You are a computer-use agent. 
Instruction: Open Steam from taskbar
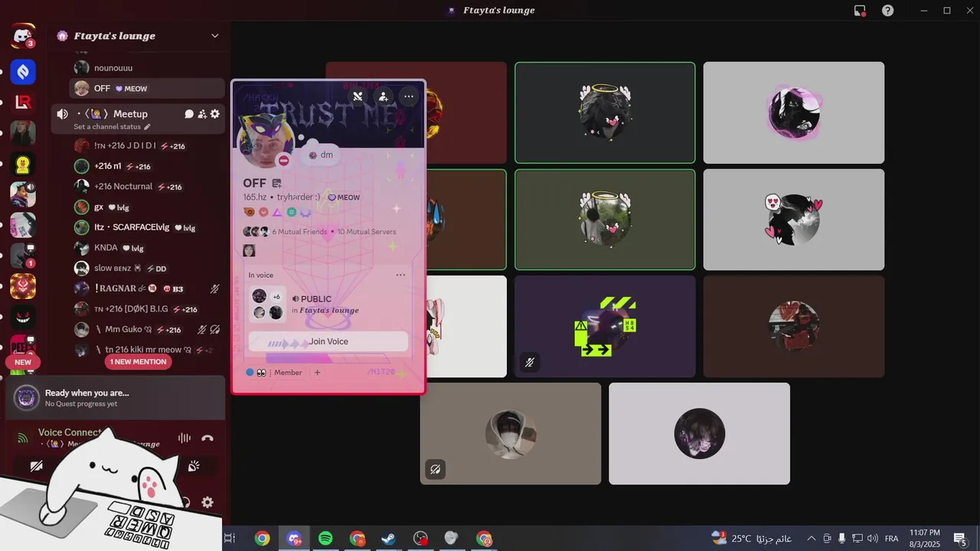click(x=389, y=539)
